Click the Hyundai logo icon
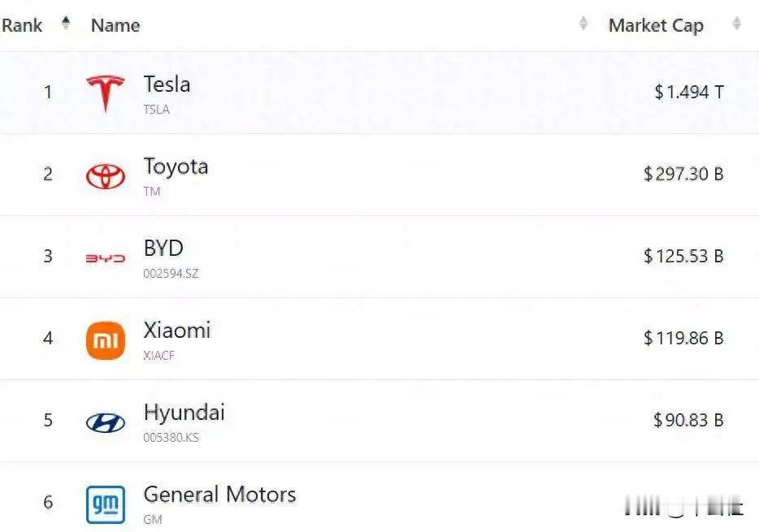 pyautogui.click(x=106, y=422)
